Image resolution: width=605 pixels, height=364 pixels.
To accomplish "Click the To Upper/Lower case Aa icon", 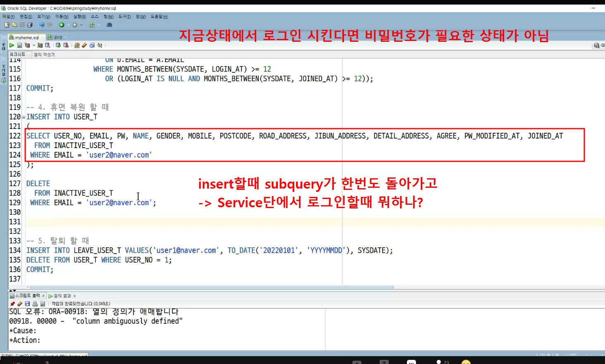I will pos(100,45).
